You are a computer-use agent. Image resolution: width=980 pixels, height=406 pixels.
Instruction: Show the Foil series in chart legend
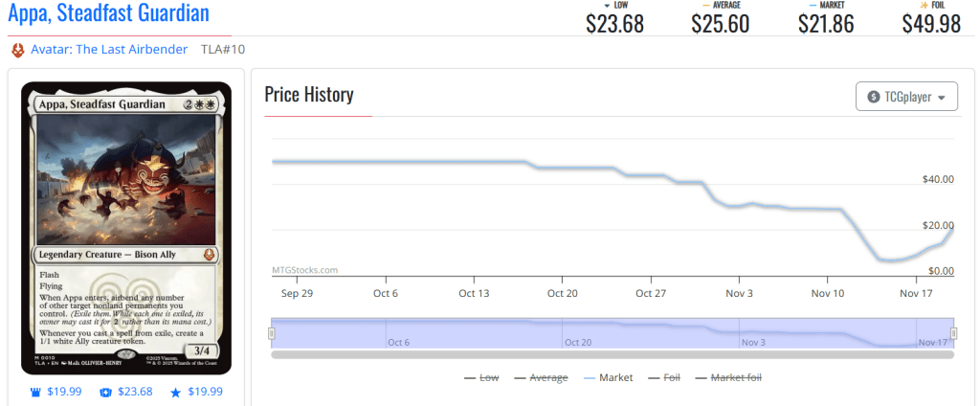pyautogui.click(x=664, y=378)
